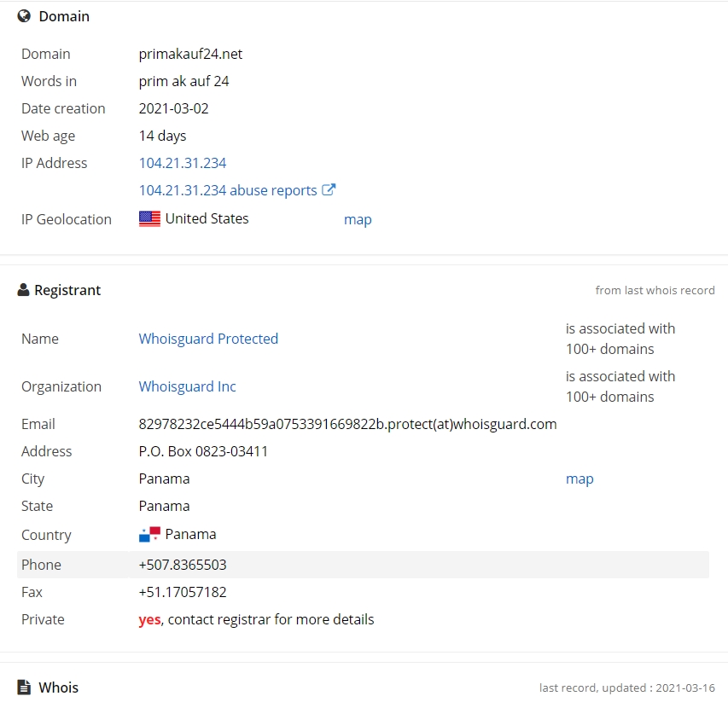Viewport: 728px width, 702px height.
Task: Open the Whoisguard Inc organization link
Action: (187, 386)
